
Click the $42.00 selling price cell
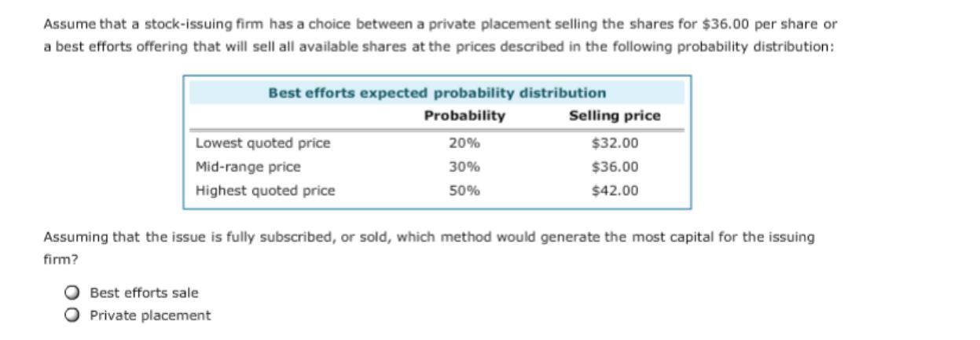tap(615, 190)
